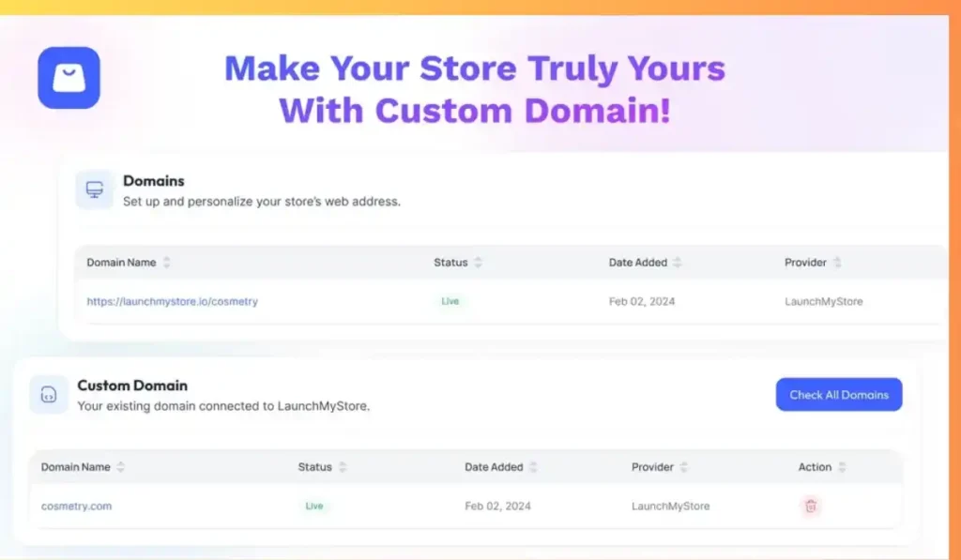Click the Domains section heading
The height and width of the screenshot is (560, 961).
154,181
